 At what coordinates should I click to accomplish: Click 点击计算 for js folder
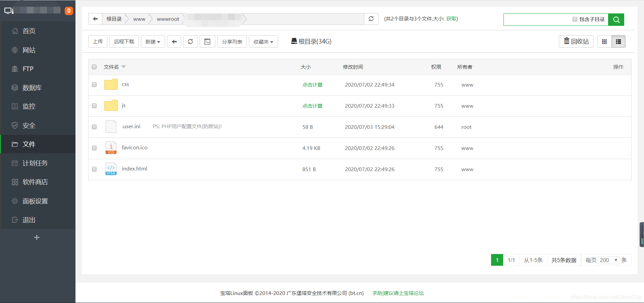pos(312,106)
